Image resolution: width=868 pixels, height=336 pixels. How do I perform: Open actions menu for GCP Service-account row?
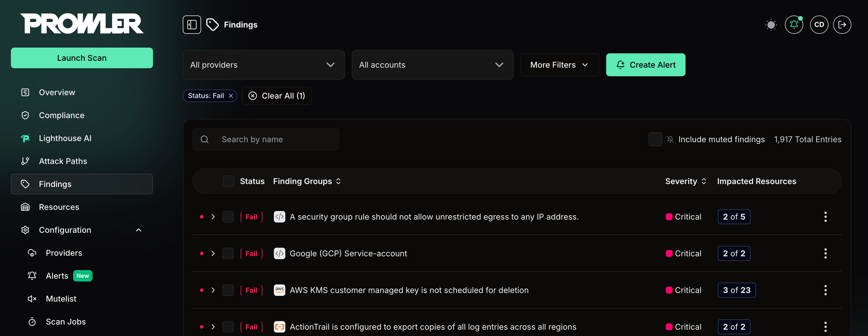click(825, 253)
